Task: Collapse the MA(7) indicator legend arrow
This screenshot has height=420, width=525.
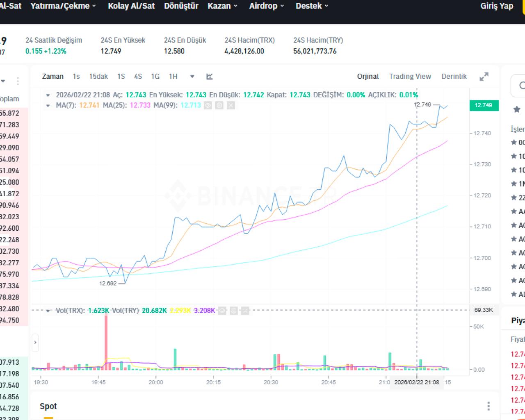Action: point(48,105)
